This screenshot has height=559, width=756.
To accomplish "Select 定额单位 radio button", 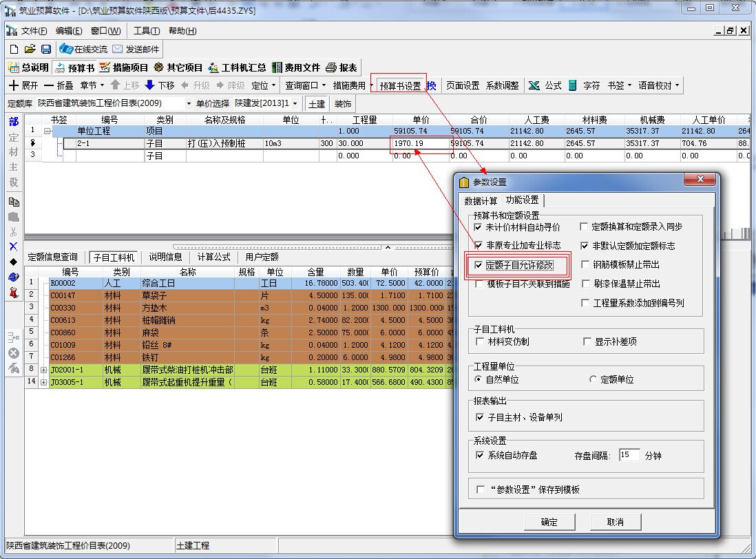I will pos(593,379).
